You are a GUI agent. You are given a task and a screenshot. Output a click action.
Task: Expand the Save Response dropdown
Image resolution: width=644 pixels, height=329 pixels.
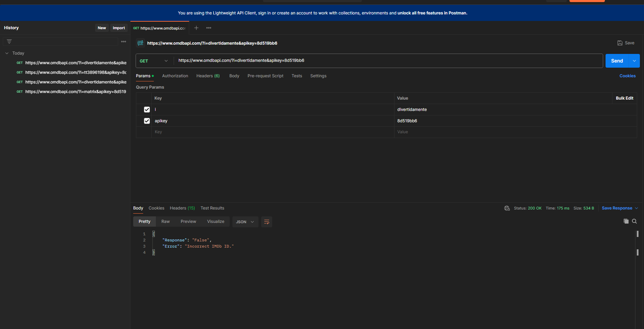click(x=636, y=208)
